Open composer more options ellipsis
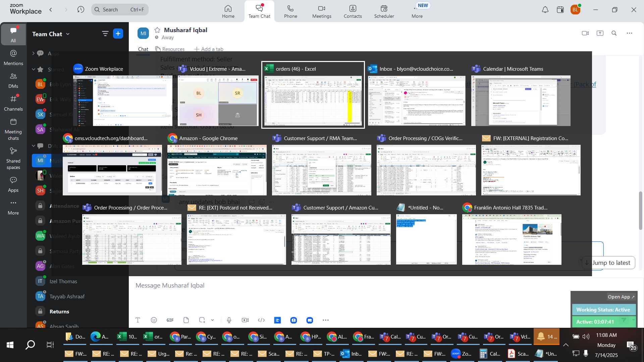The image size is (644, 362). (x=325, y=320)
